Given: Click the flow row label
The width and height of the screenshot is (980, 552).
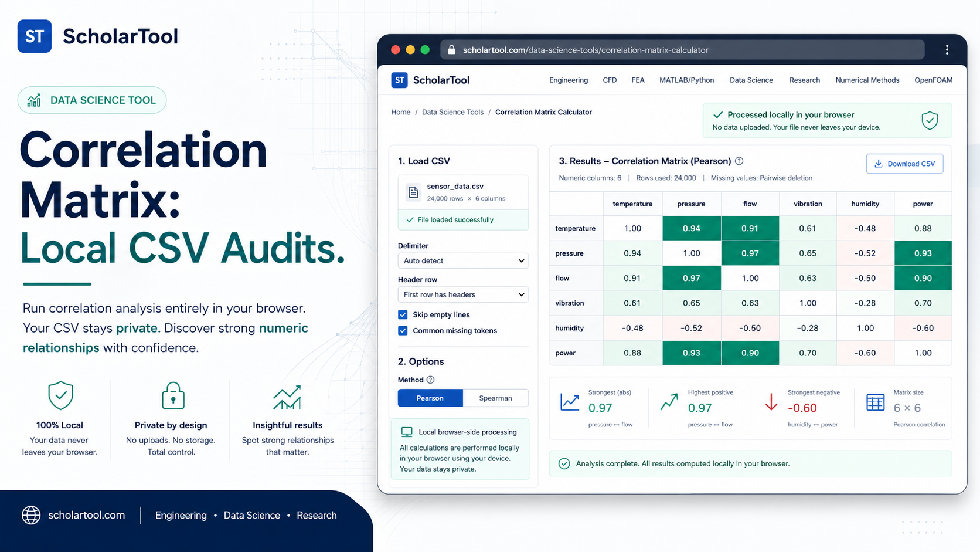Looking at the screenshot, I should [562, 278].
